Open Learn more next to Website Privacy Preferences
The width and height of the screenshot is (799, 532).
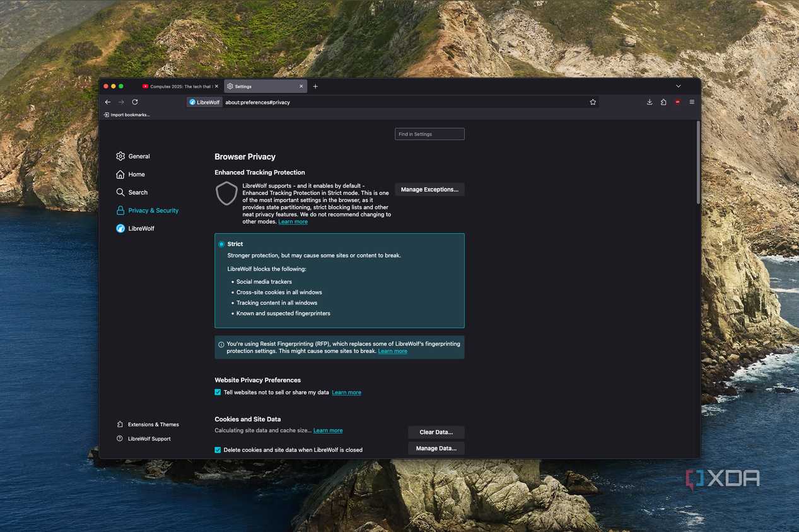[x=346, y=393]
